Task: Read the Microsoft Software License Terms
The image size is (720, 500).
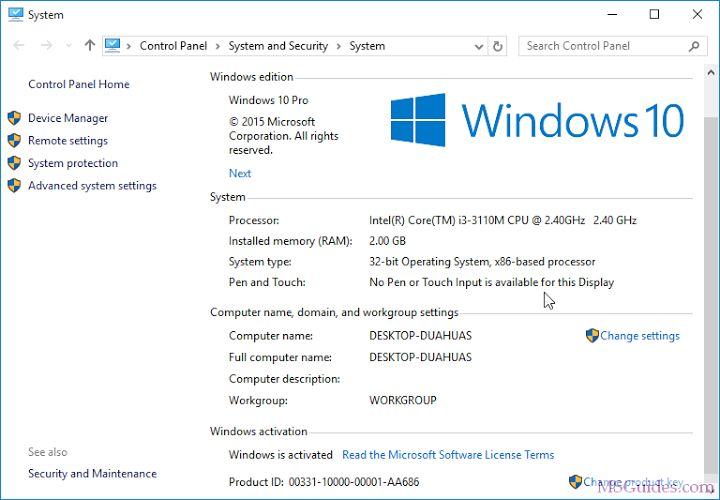Action: coord(448,455)
